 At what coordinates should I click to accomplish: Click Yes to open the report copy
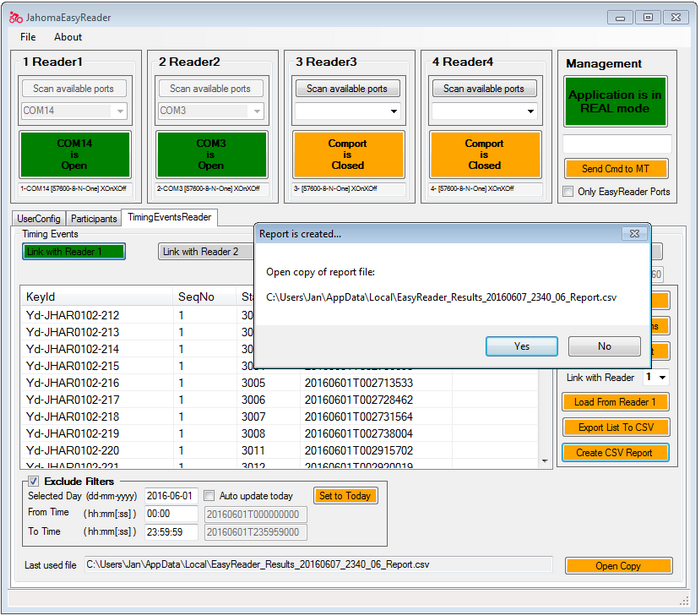521,346
